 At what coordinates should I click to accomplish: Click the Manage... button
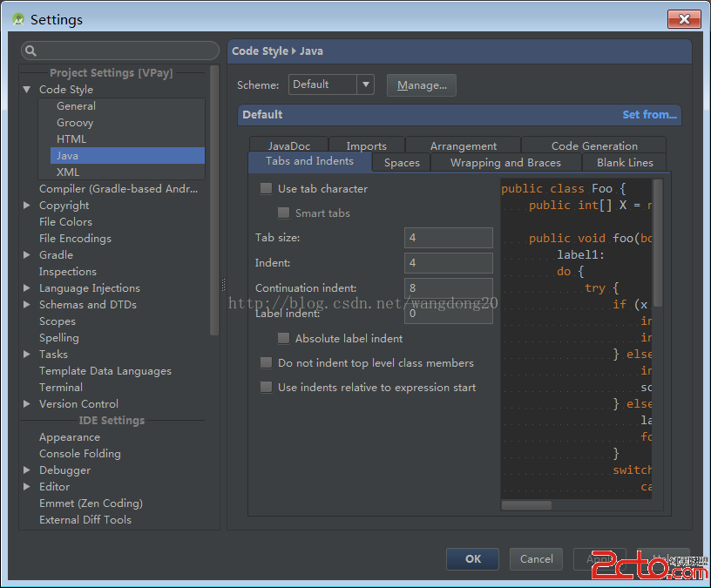[x=422, y=85]
